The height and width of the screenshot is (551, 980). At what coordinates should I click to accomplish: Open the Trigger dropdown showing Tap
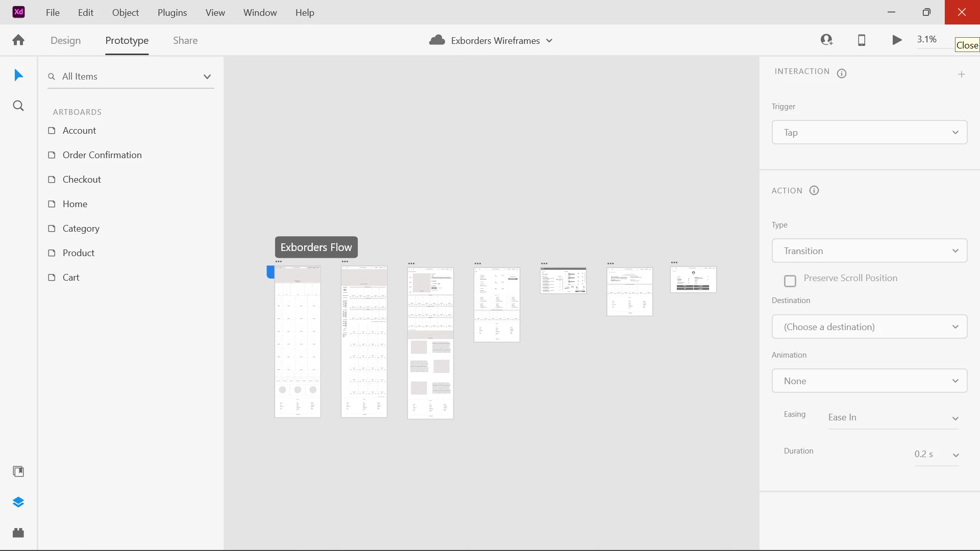[x=869, y=133]
